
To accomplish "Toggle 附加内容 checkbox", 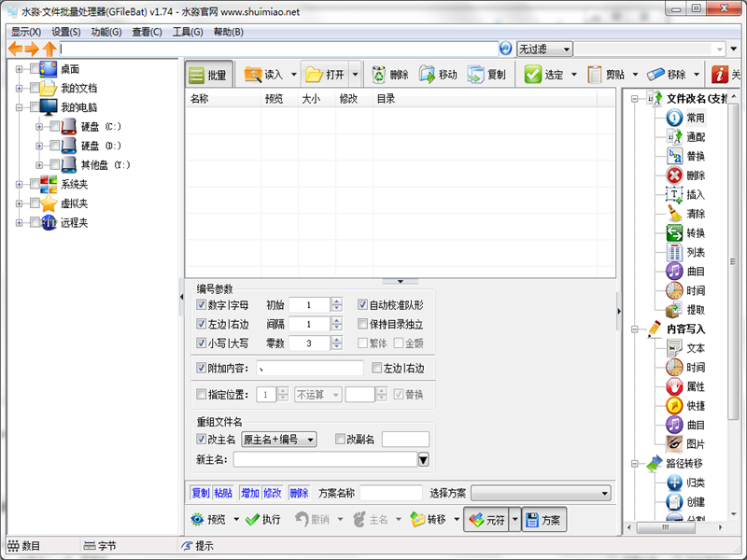I will (x=201, y=368).
